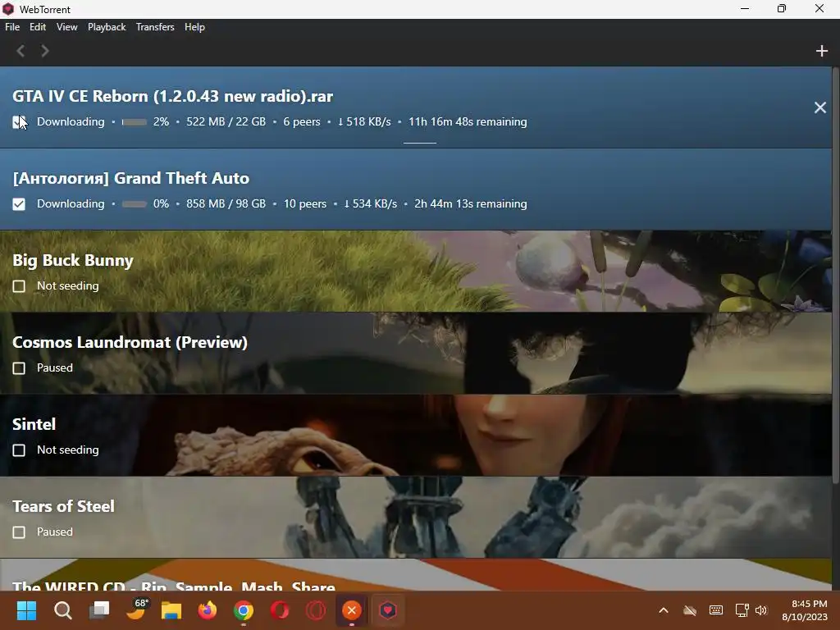840x630 pixels.
Task: Show hidden system tray icons
Action: pyautogui.click(x=663, y=610)
